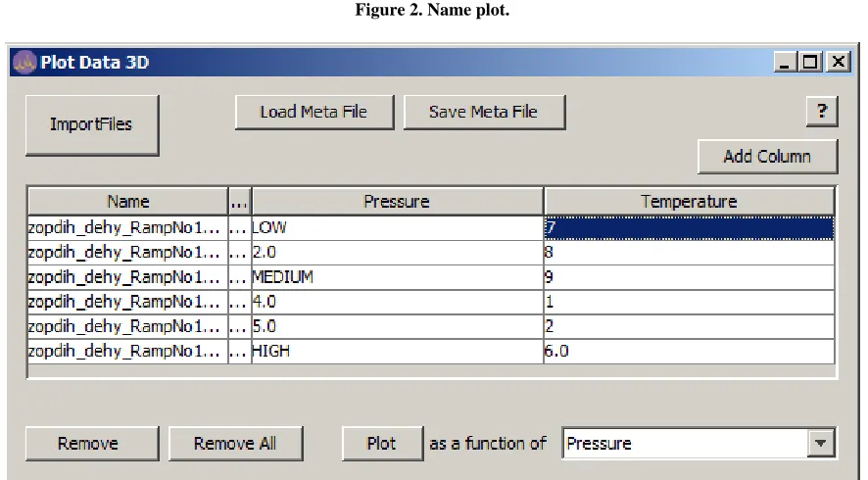The image size is (868, 480).
Task: Click the Plot Data 3D window icon
Action: (24, 62)
